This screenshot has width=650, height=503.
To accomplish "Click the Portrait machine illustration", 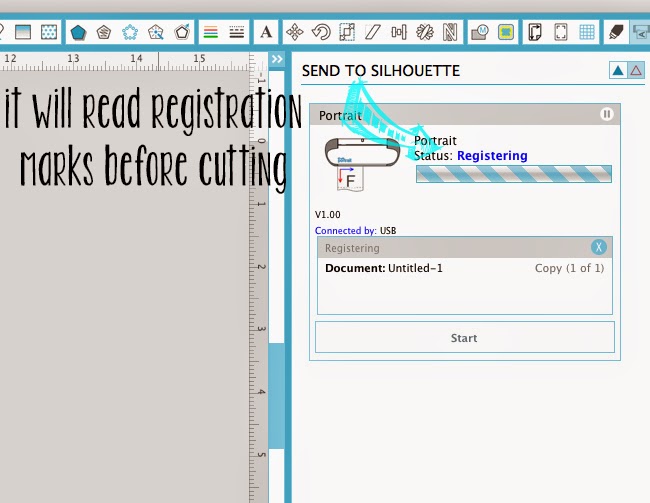I will [x=362, y=164].
